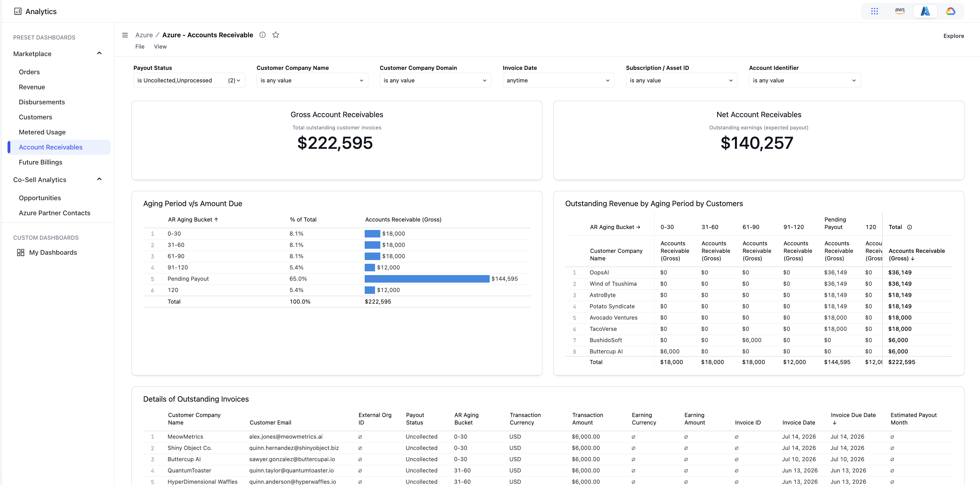Click the Pending Payout blue bar

[x=427, y=279]
